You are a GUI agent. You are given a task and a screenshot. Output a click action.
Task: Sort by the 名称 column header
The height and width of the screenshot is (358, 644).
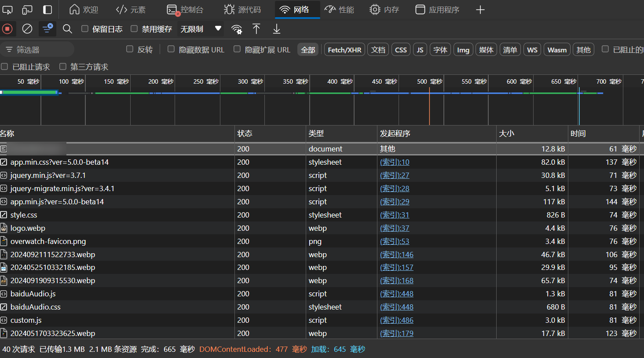(x=117, y=133)
